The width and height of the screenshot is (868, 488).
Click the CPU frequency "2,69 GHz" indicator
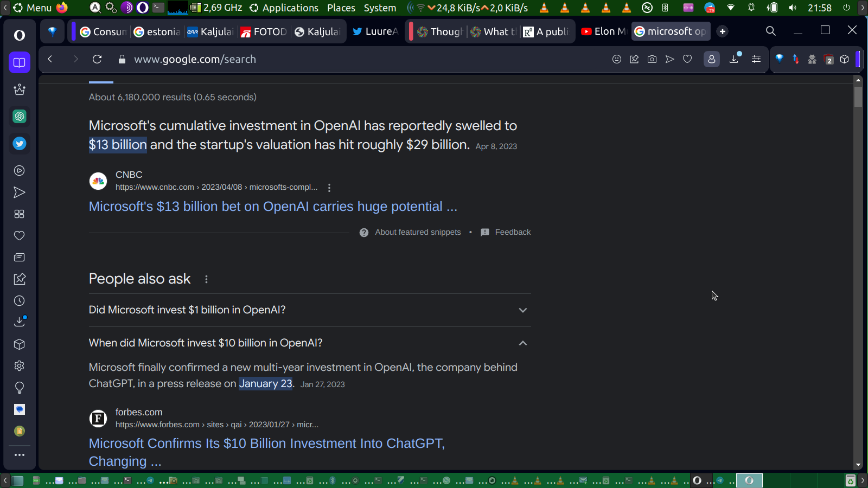[x=222, y=8]
